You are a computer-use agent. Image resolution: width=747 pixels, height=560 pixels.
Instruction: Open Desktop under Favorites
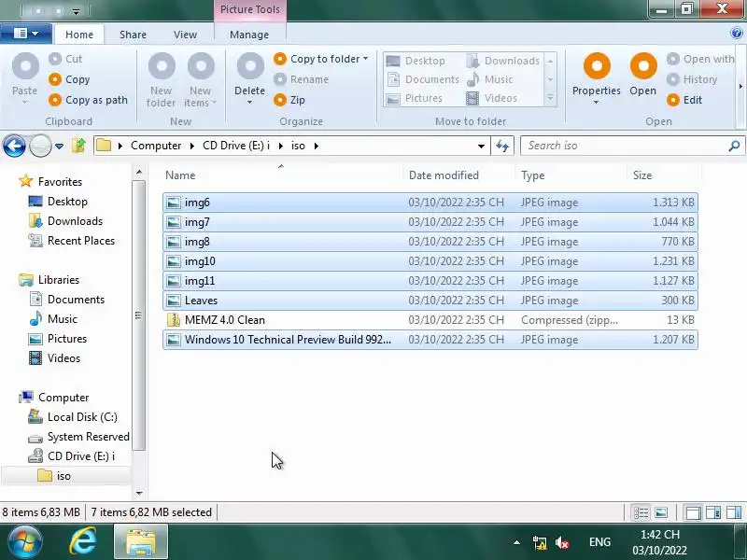[x=58, y=202]
